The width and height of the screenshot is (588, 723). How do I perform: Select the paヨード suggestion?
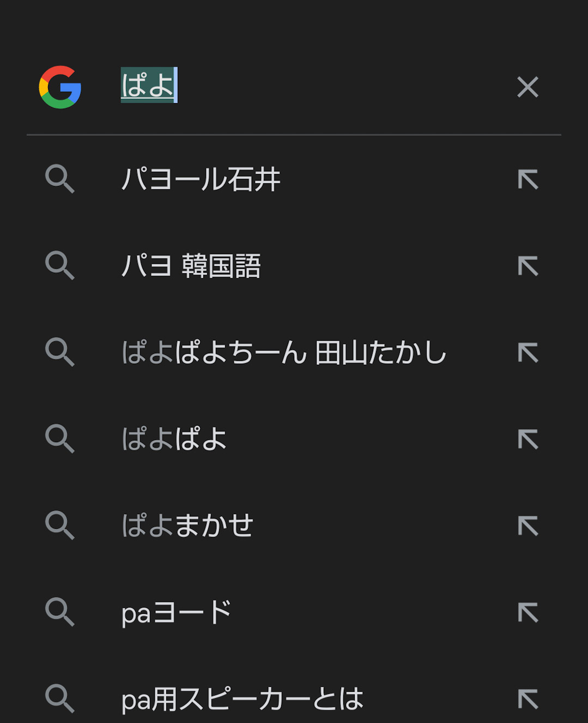pos(177,612)
